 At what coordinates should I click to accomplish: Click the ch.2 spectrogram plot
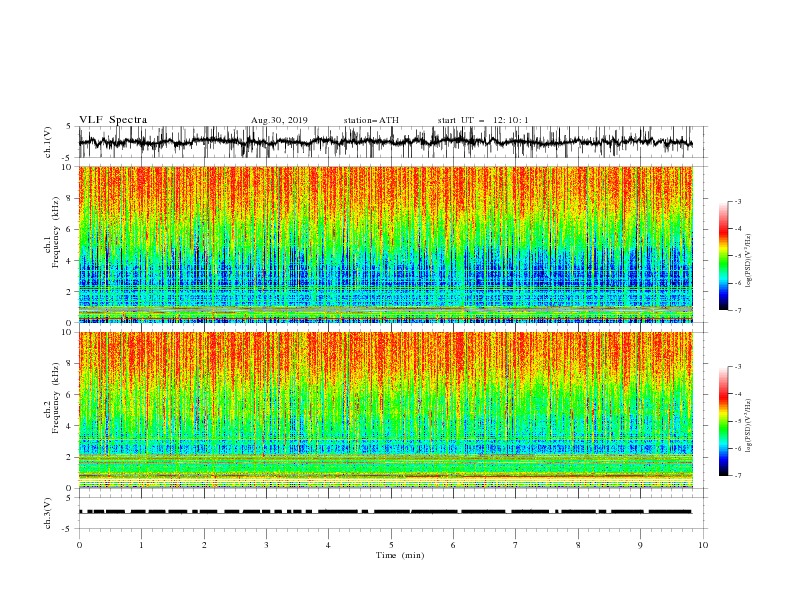click(386, 410)
